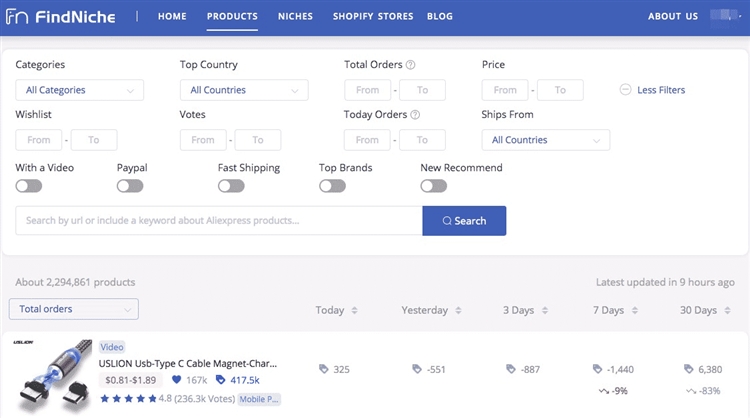
Task: Expand the Top Country dropdown
Action: [244, 90]
